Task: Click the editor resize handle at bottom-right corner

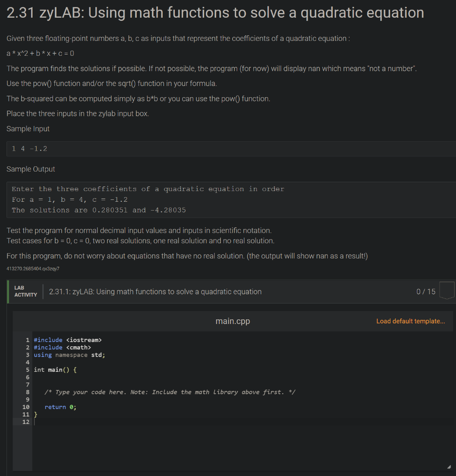Action: tap(449, 467)
